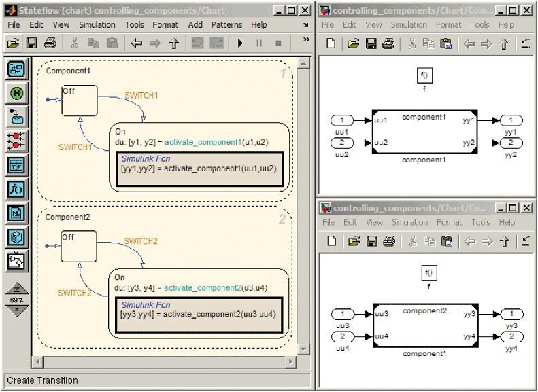Viewport: 538px width, 392px height.
Task: Select the Simulink Function tool
Action: tap(16, 261)
